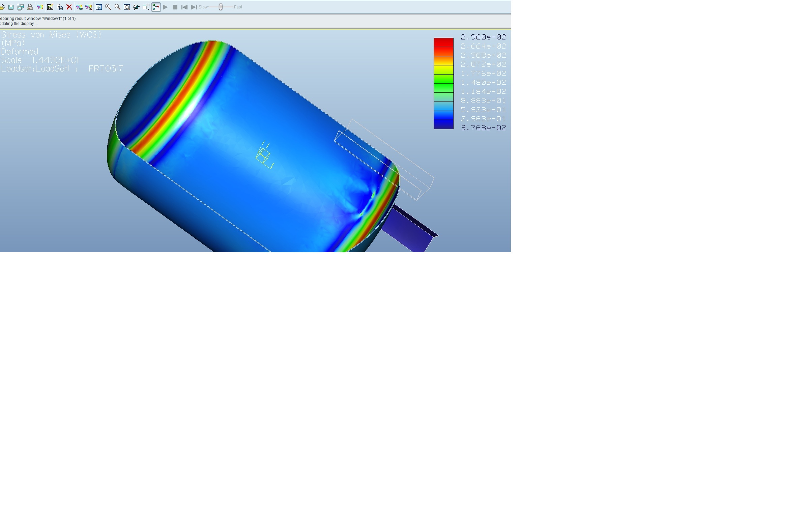Delete the result window with red X
Screen dimensions: 812x518
coord(69,7)
